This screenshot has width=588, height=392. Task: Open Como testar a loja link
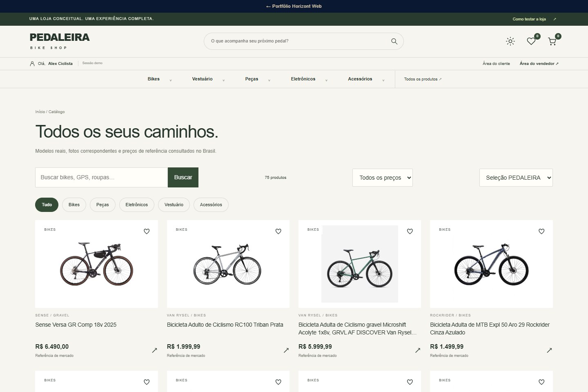pyautogui.click(x=534, y=19)
